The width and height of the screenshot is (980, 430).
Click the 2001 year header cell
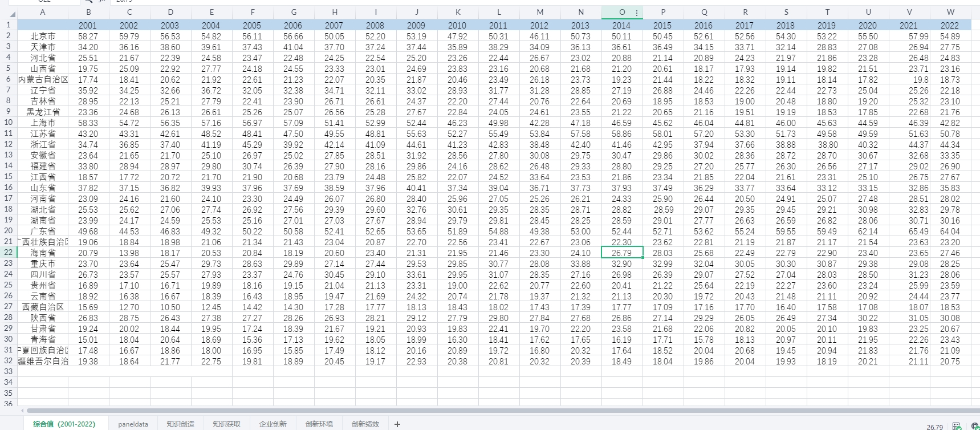pos(88,25)
